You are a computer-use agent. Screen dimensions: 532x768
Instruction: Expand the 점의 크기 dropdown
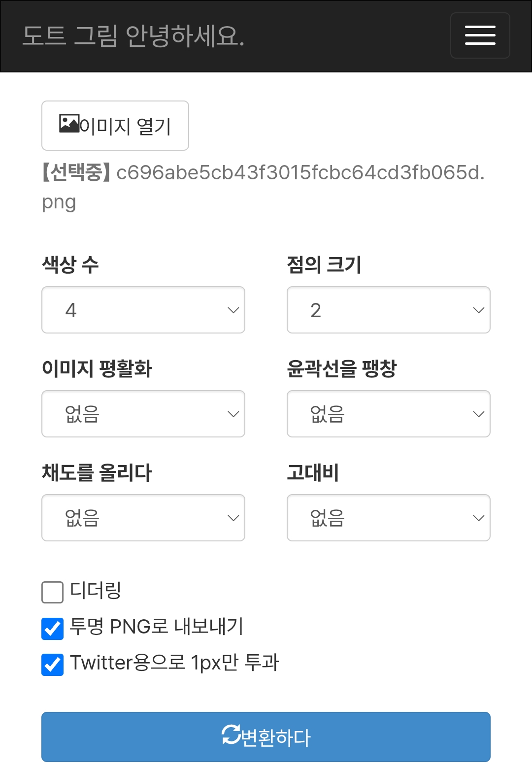(x=388, y=310)
